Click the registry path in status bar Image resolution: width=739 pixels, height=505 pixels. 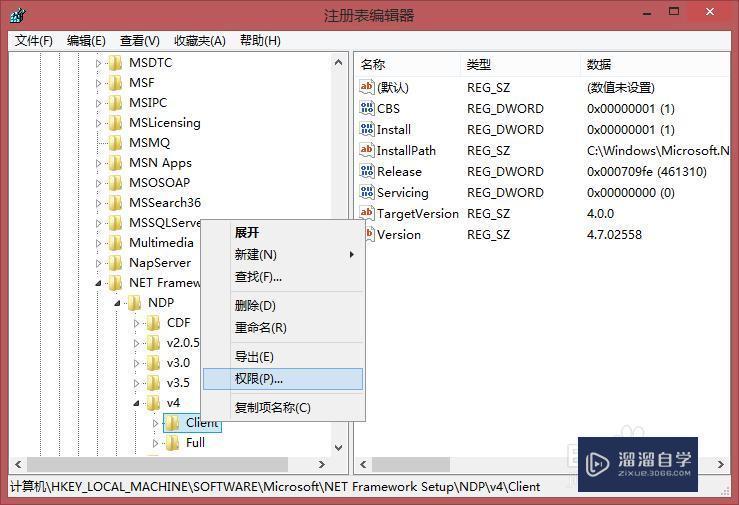click(x=275, y=487)
